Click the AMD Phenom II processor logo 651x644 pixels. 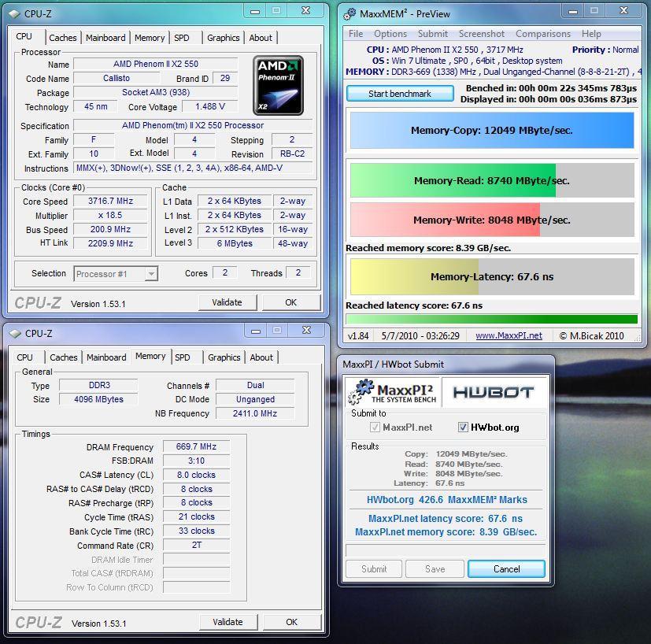(278, 86)
